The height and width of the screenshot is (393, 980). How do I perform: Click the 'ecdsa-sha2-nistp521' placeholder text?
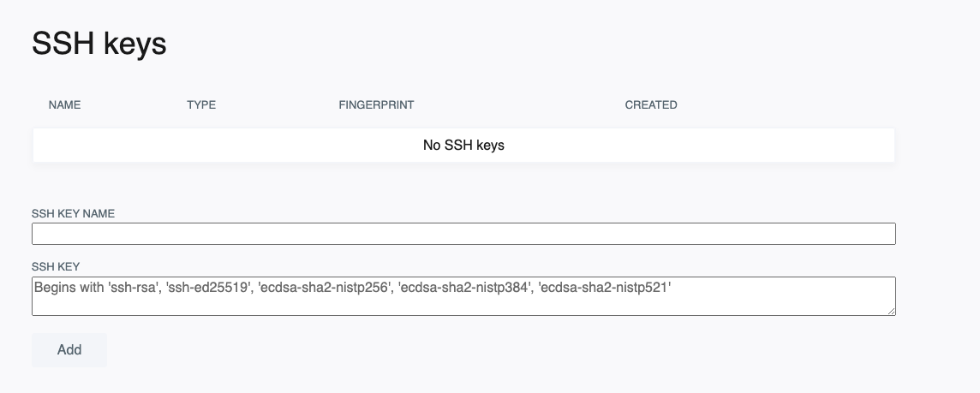point(604,289)
